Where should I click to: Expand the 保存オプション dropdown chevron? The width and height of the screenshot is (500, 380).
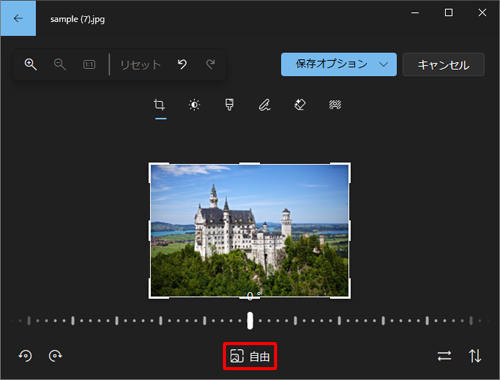(x=384, y=64)
